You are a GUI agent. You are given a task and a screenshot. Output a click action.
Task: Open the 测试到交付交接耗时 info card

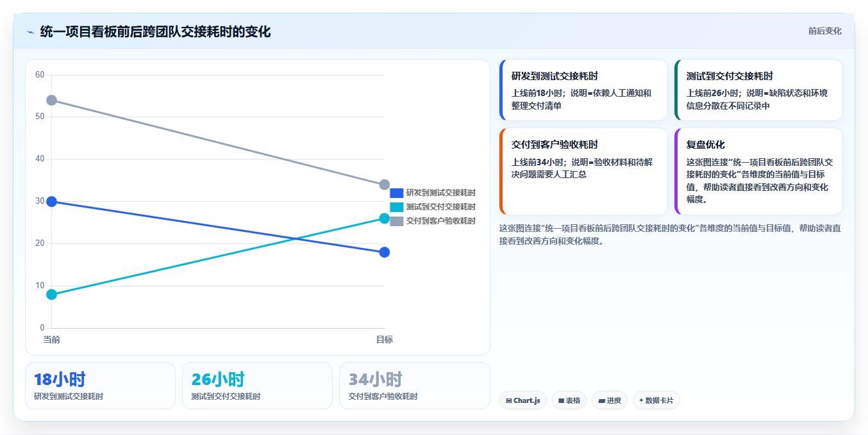tap(758, 90)
